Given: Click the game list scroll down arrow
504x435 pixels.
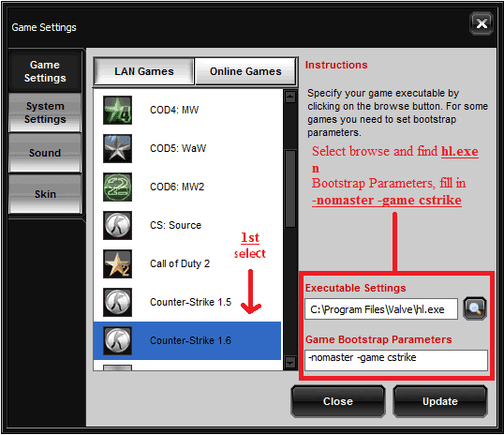Looking at the screenshot, I should click(290, 362).
